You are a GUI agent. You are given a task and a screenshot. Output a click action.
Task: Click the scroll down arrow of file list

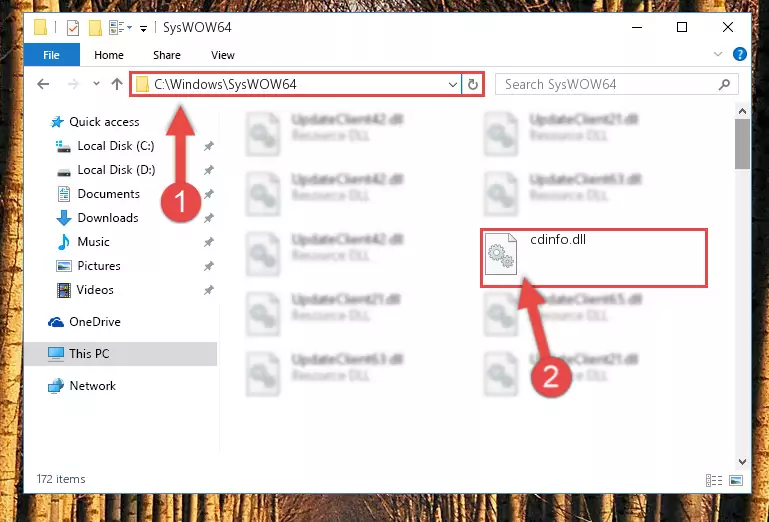(x=742, y=462)
